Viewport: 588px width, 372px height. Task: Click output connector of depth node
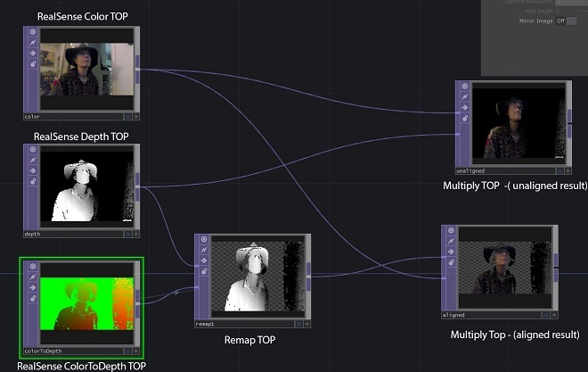tap(137, 186)
